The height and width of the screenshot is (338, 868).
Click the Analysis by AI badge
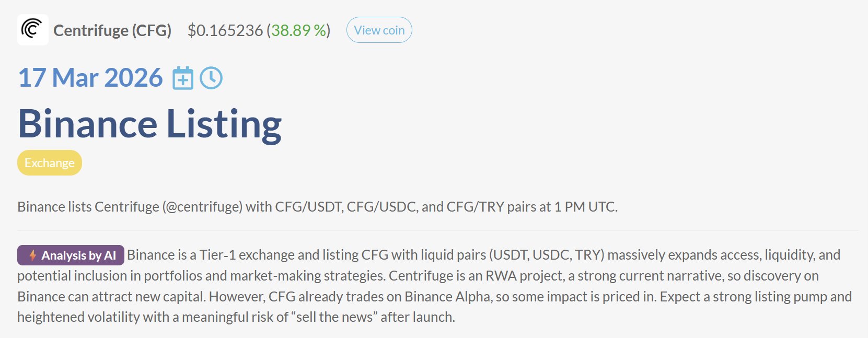71,255
